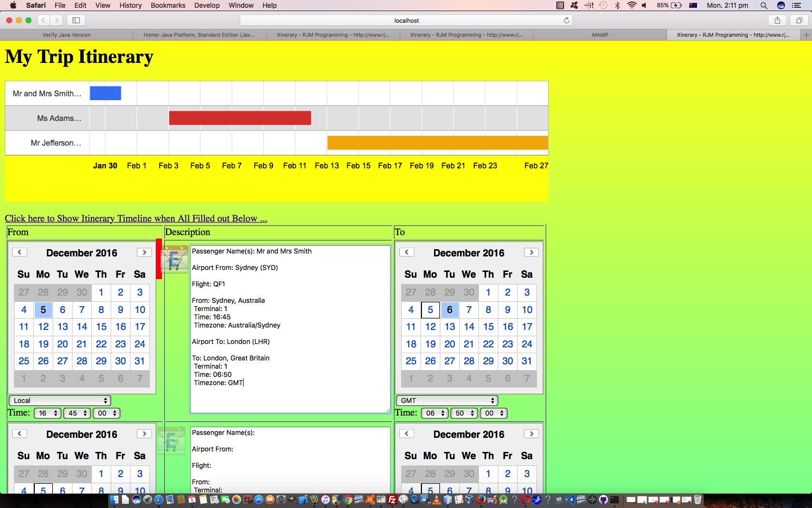Click the Safari back navigation arrow
The width and height of the screenshot is (812, 508).
tap(43, 20)
